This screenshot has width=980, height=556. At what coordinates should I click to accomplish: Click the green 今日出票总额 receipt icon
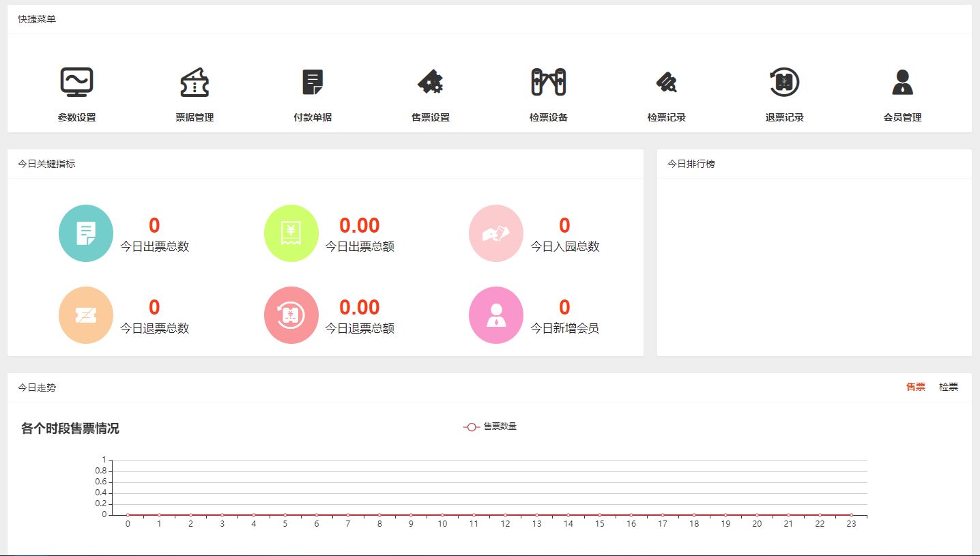(291, 233)
